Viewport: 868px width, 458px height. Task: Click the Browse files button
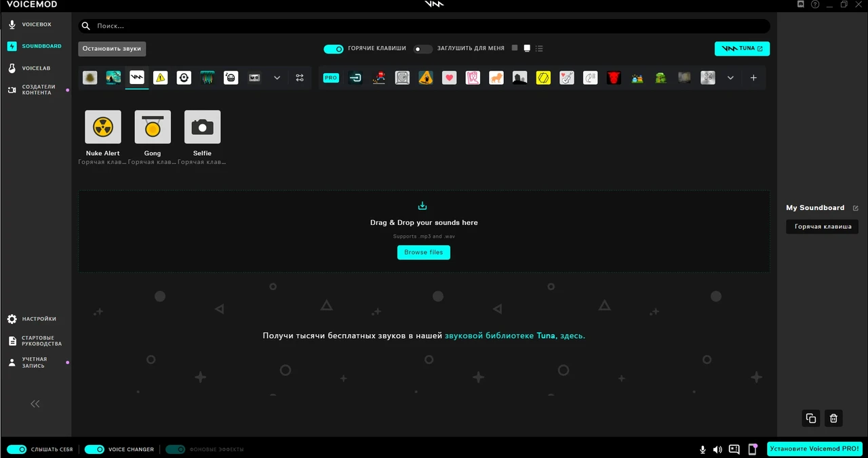(423, 252)
